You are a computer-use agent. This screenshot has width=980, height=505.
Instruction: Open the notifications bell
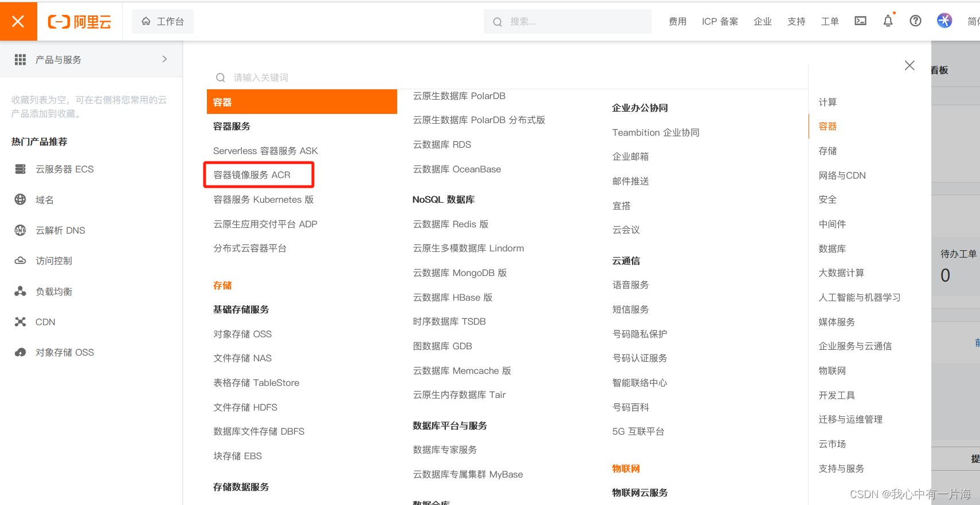888,21
